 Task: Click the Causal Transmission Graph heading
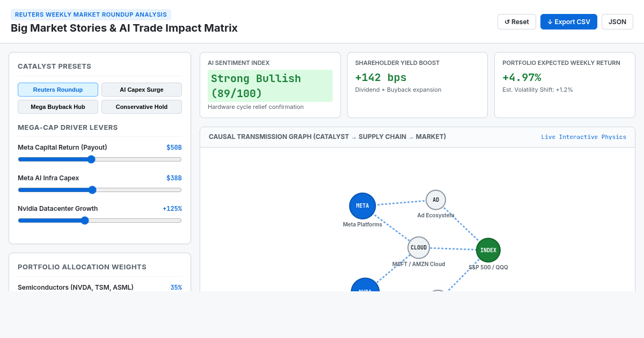tap(327, 137)
